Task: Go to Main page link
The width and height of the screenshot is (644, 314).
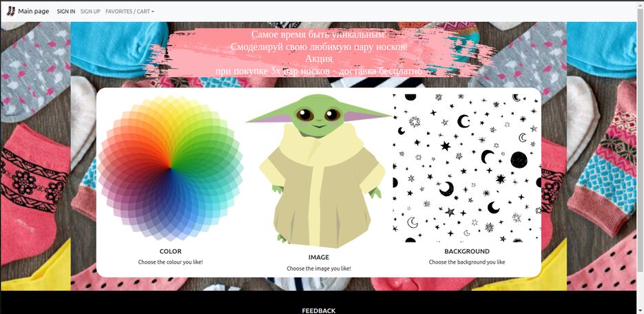Action: (x=33, y=12)
